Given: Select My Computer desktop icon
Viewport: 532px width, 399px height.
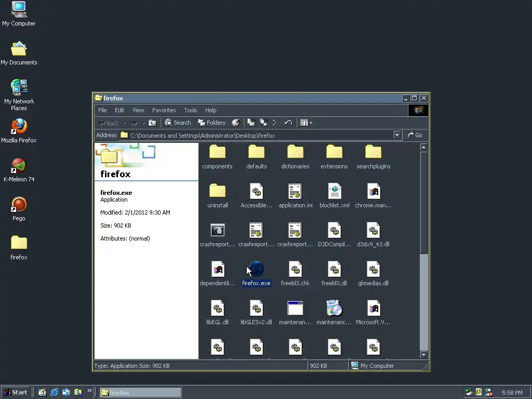Looking at the screenshot, I should (19, 14).
